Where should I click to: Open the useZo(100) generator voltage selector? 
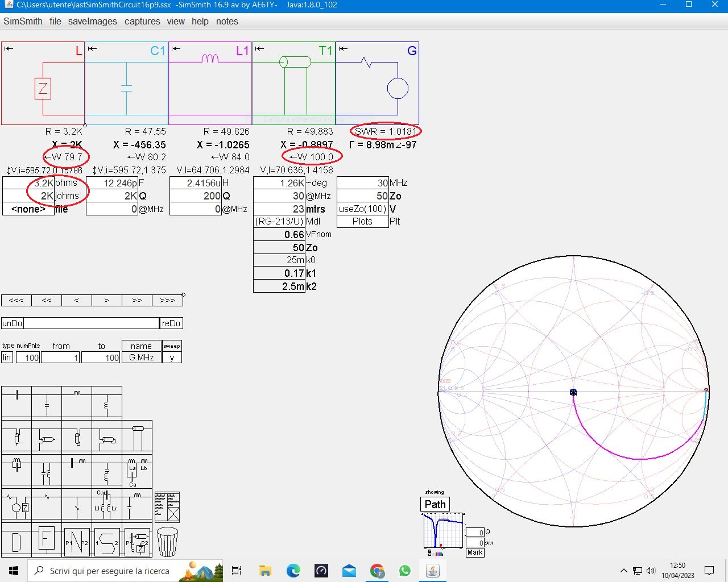click(x=362, y=209)
